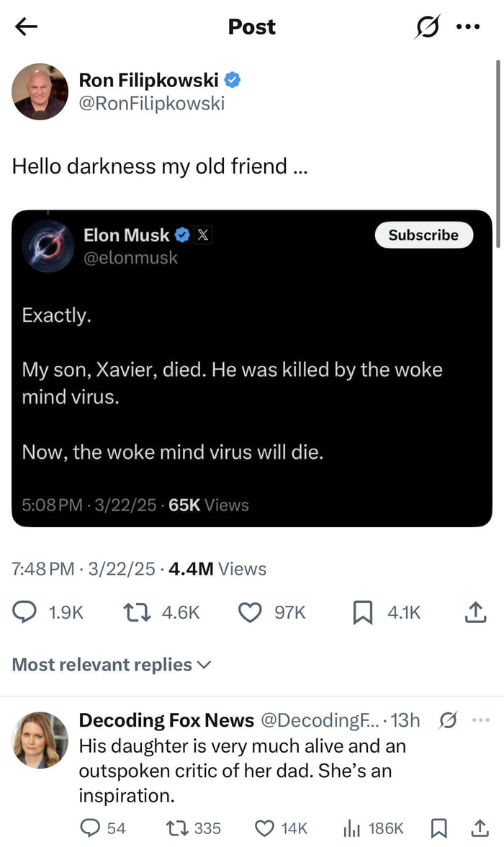This screenshot has height=847, width=504.
Task: Open Ron Filipkowski's profile picture
Action: point(40,91)
